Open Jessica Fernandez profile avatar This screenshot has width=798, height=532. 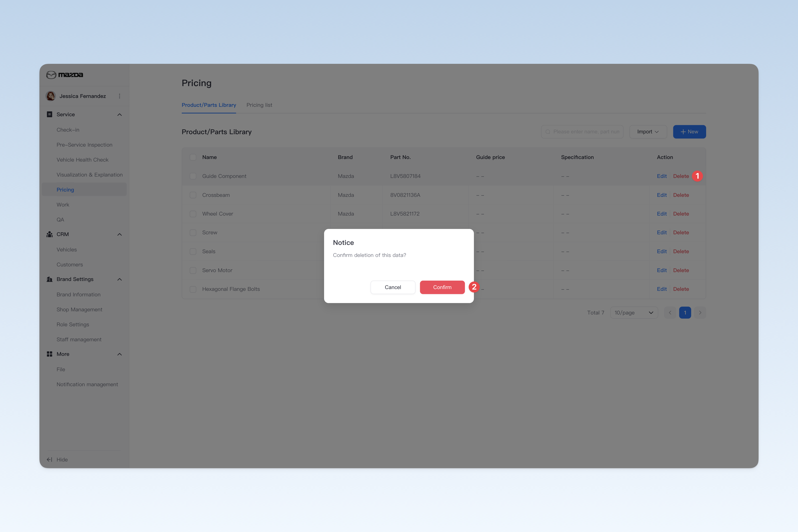[51, 96]
